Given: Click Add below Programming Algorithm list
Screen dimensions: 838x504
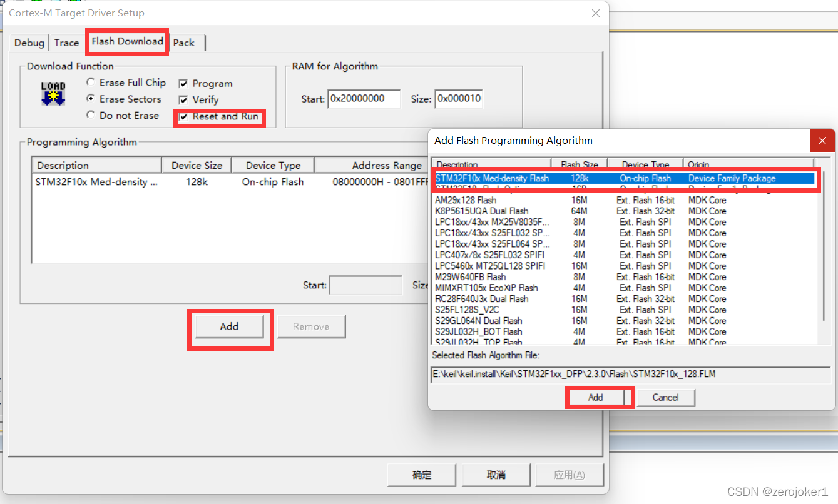Looking at the screenshot, I should tap(230, 326).
